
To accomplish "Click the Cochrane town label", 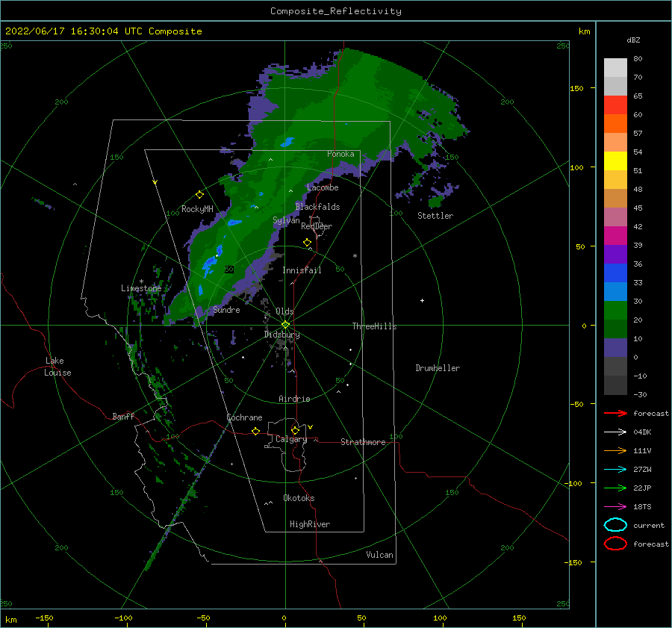I will 244,417.
